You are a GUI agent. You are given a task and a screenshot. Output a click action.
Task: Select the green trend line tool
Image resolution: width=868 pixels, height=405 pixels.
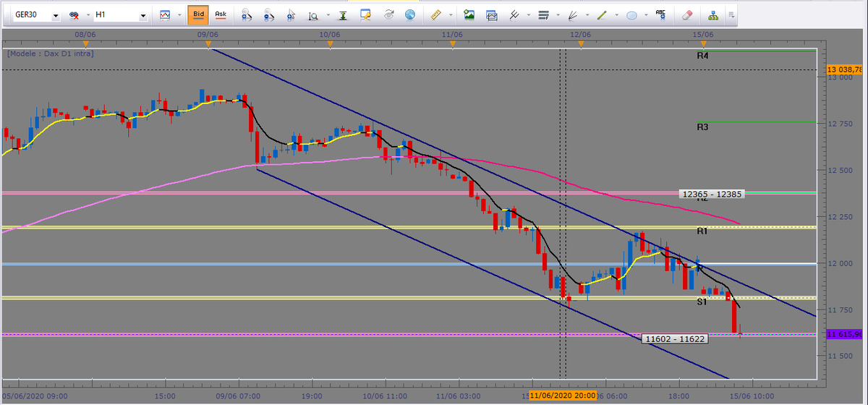[x=602, y=14]
